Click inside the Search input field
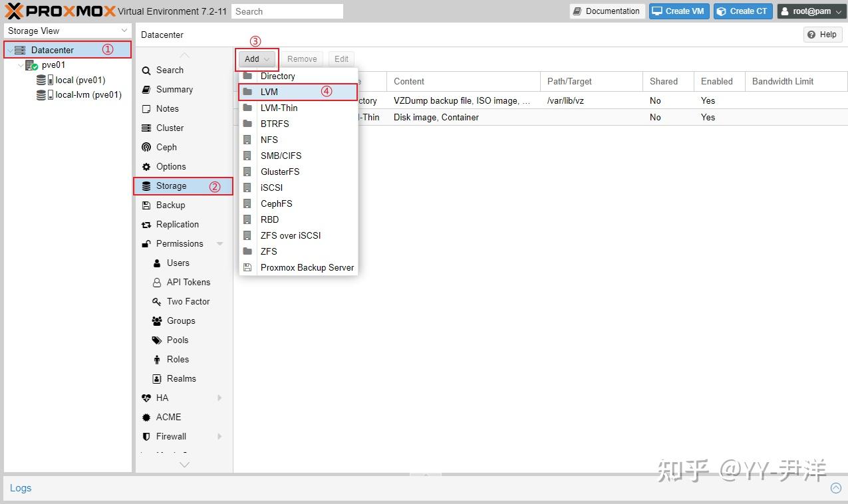The image size is (848, 504). pyautogui.click(x=287, y=11)
